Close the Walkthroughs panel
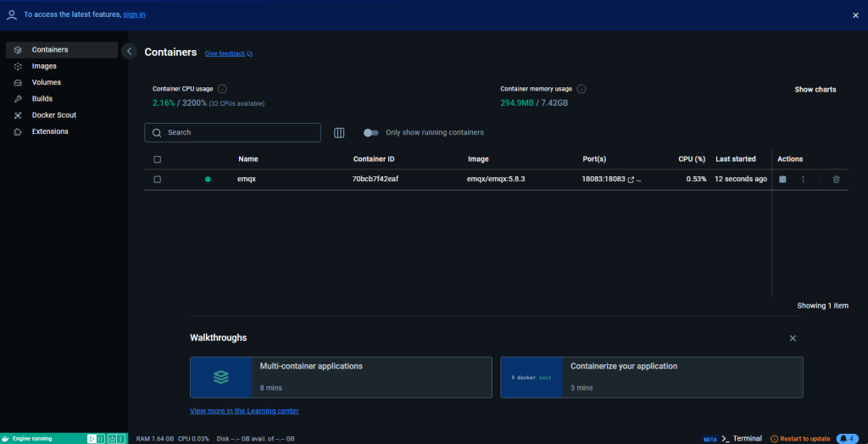Screen dimensions: 868x444 pyautogui.click(x=793, y=338)
